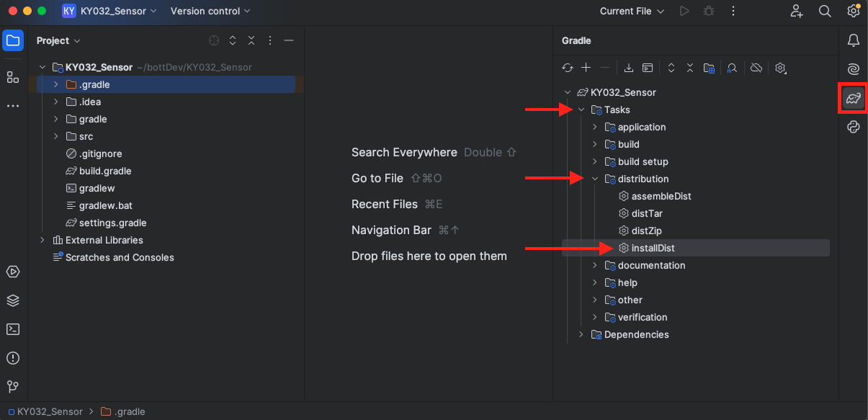Click the Gradle sync/reload projects icon
This screenshot has height=420, width=868.
click(568, 68)
